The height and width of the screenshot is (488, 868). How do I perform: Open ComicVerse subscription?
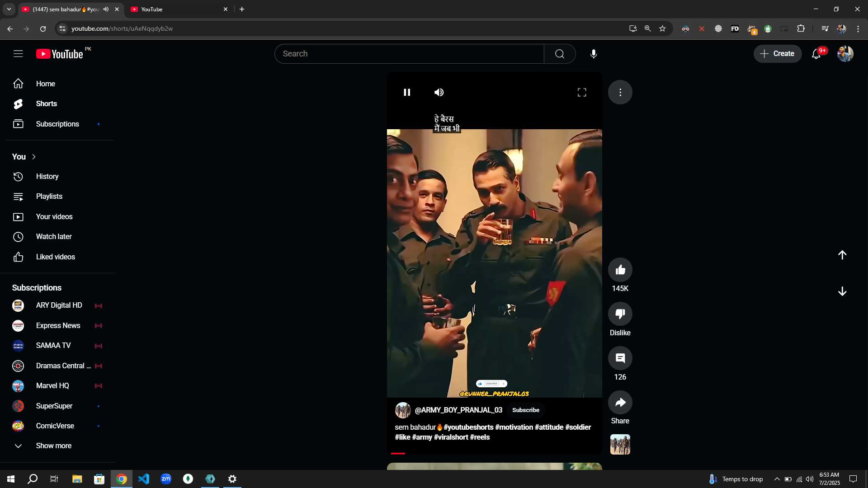(x=58, y=426)
